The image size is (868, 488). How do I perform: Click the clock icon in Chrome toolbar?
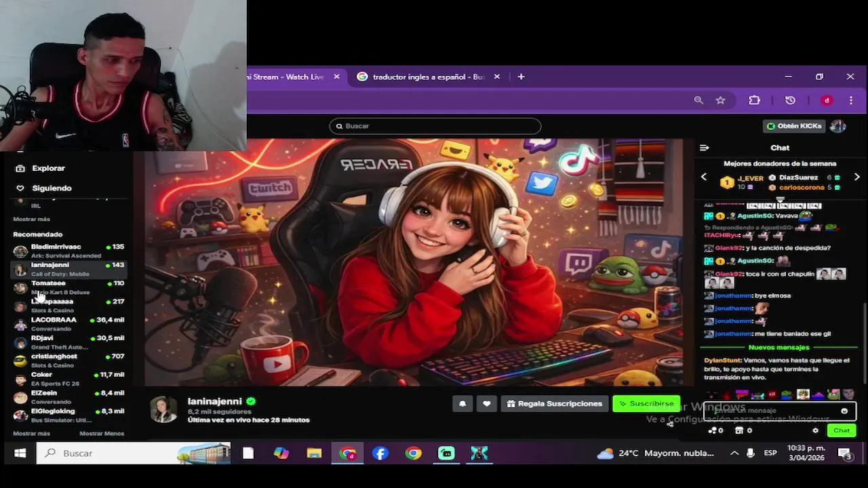(x=790, y=100)
